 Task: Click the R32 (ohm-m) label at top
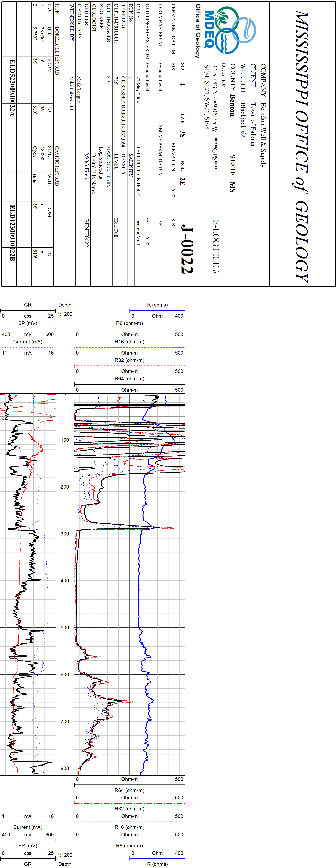pos(129,360)
